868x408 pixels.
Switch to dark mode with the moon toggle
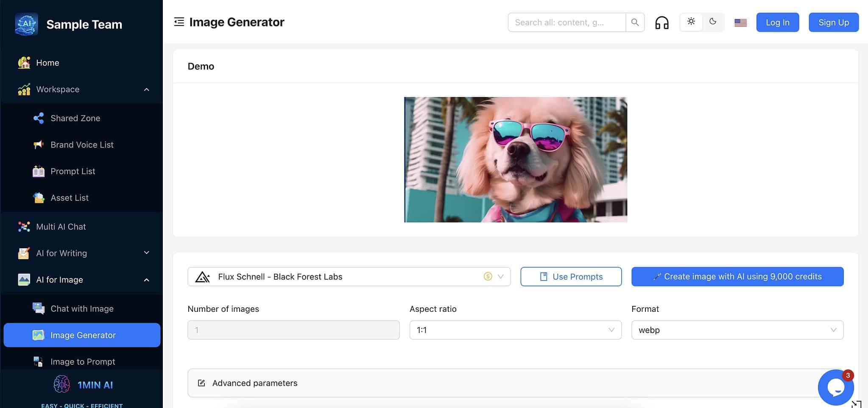point(713,22)
